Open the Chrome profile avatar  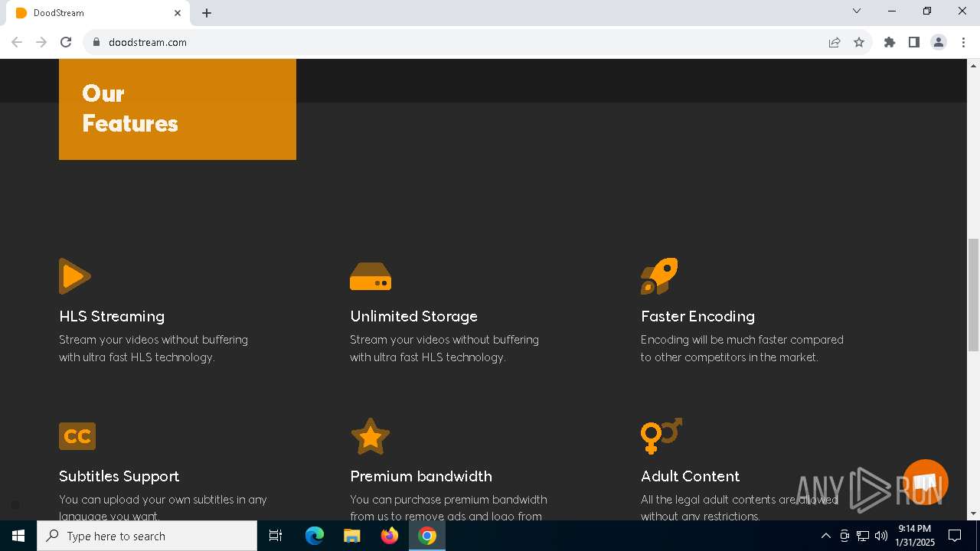click(939, 42)
